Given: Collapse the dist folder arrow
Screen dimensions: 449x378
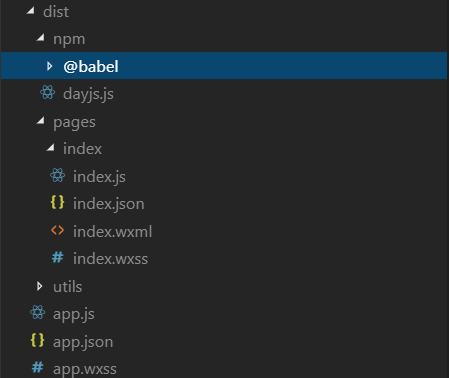Looking at the screenshot, I should tap(31, 11).
